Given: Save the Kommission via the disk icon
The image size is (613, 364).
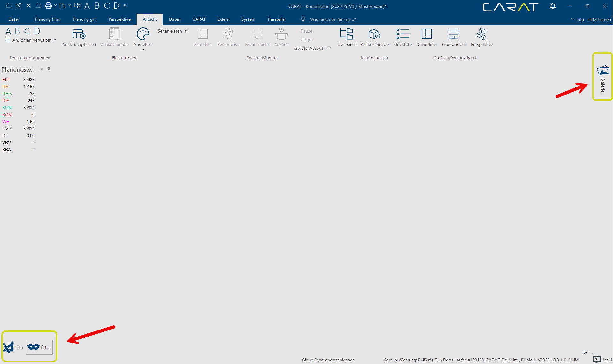Looking at the screenshot, I should point(19,5).
